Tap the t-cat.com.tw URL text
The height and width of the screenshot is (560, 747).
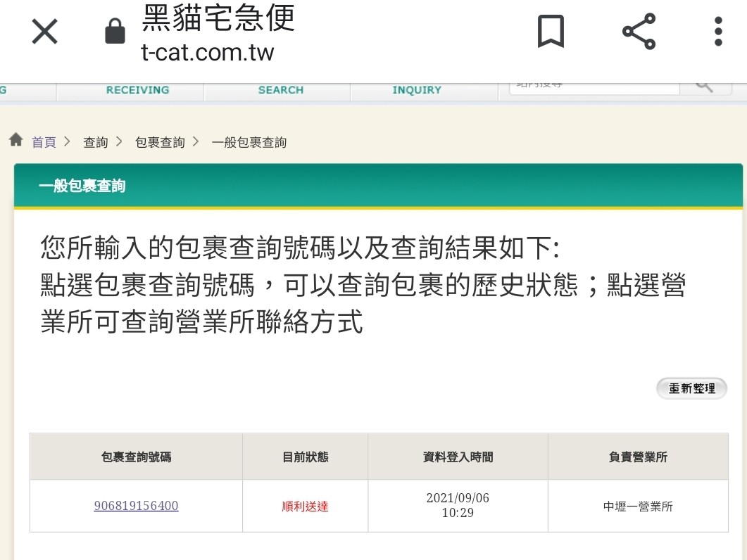click(207, 52)
